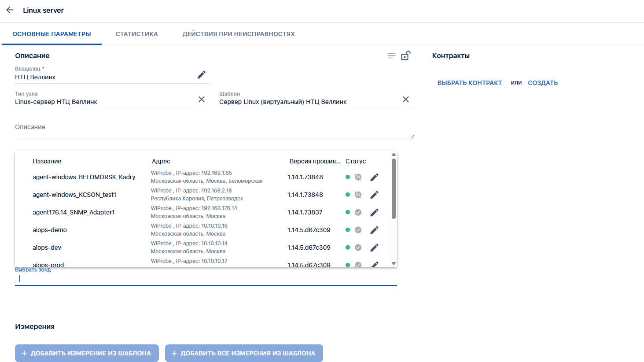Click the Создать contract link
Screen dimensions: 644x362
coord(543,83)
